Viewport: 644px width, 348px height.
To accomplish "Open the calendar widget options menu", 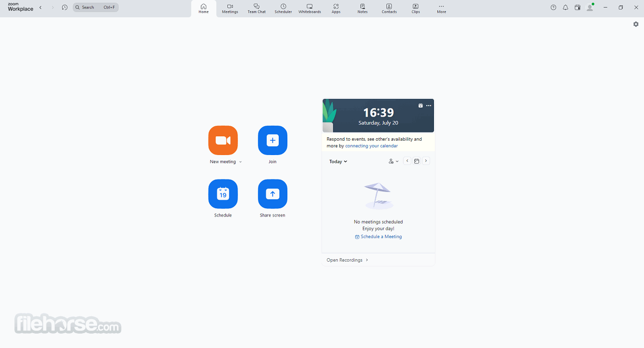I will coord(428,106).
